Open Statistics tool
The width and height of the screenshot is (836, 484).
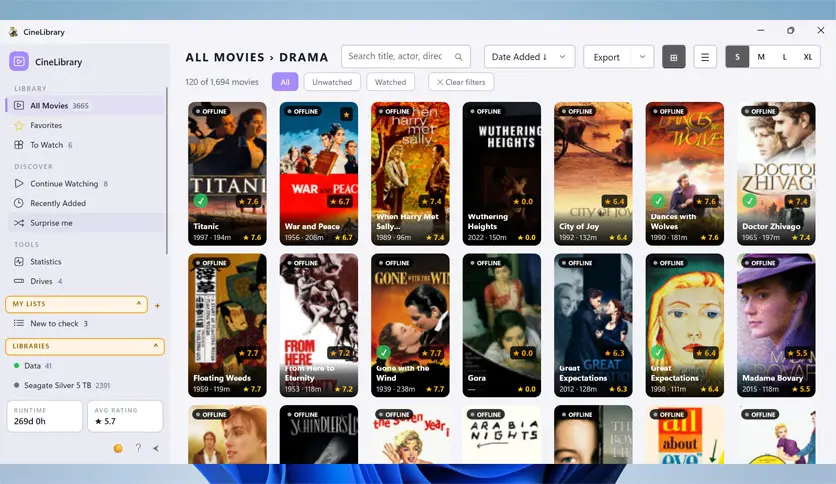(85, 262)
